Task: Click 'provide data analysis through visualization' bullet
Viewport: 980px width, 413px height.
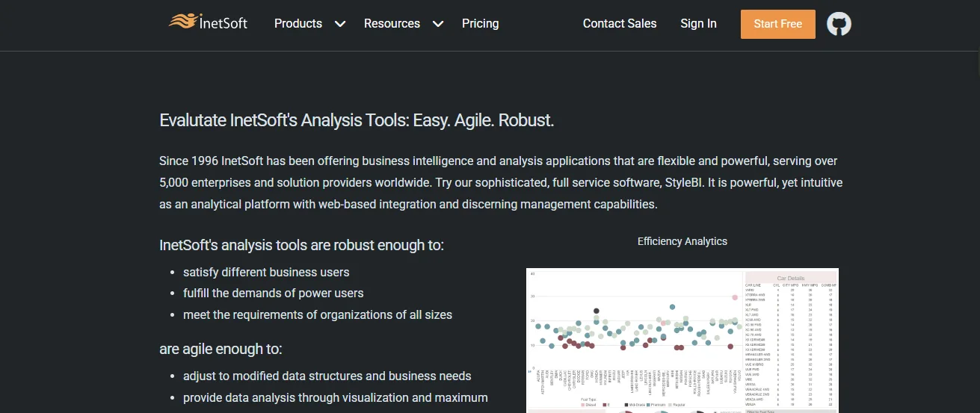Action: (x=336, y=398)
